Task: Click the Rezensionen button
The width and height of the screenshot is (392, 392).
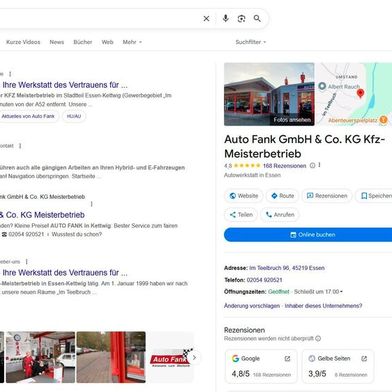Action: 327,196
